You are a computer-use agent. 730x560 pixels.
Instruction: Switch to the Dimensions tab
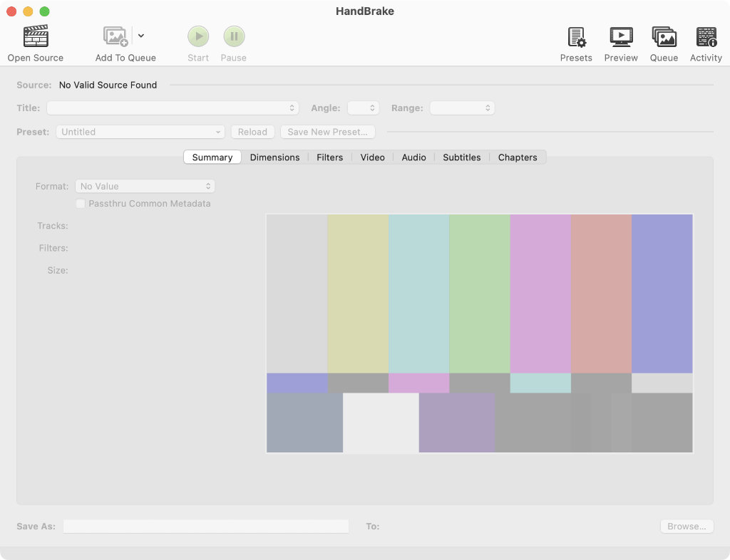274,157
